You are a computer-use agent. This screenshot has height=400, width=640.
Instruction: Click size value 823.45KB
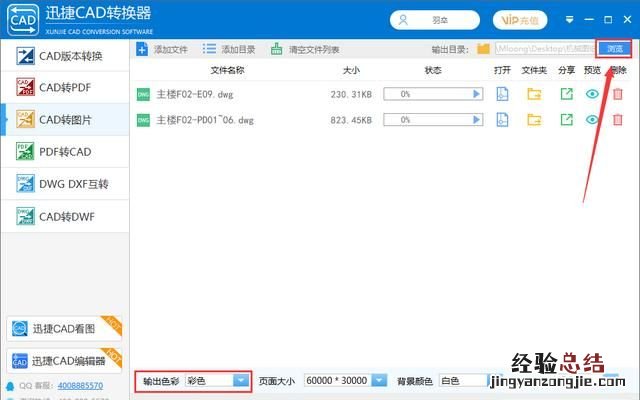click(351, 120)
